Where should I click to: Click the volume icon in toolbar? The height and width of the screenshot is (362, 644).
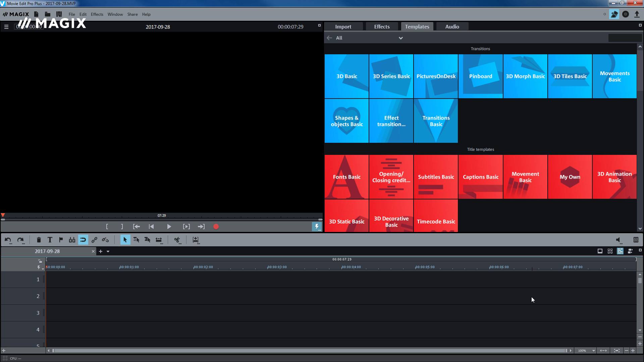click(618, 240)
